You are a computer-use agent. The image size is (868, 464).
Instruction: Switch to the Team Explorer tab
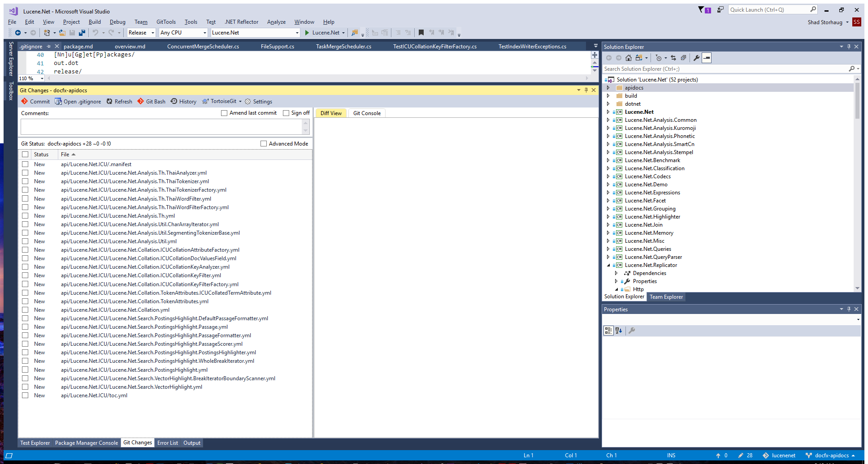666,297
